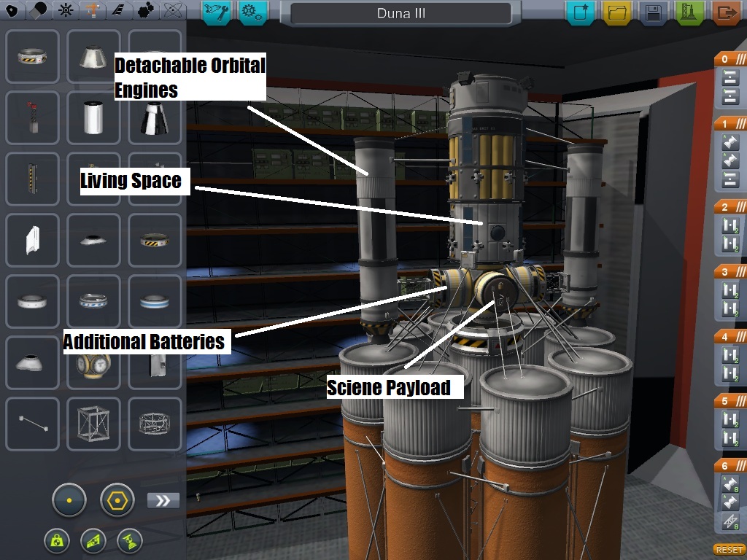Toggle the symmetry mode round button
The width and height of the screenshot is (747, 560).
point(69,500)
